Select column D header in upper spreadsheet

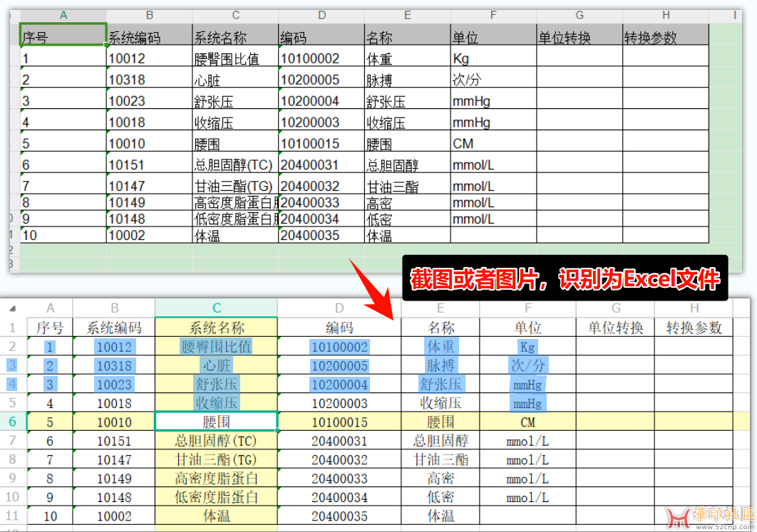pos(321,16)
